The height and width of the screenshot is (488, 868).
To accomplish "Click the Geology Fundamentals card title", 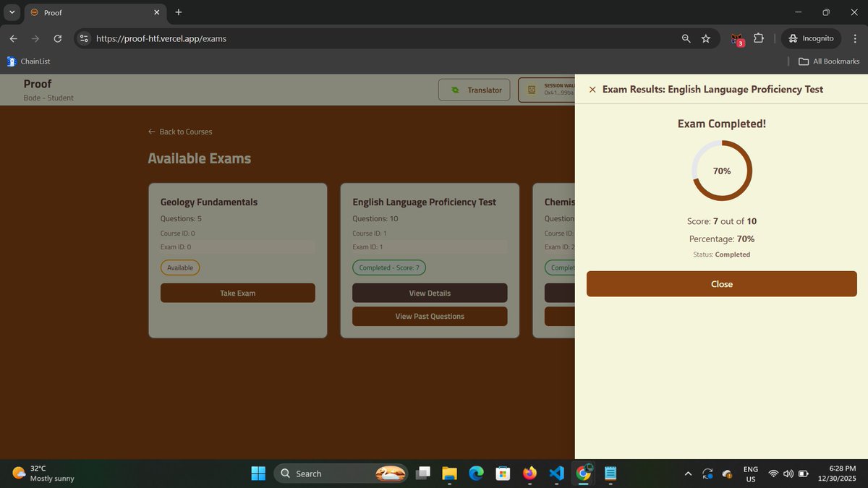I will (209, 202).
